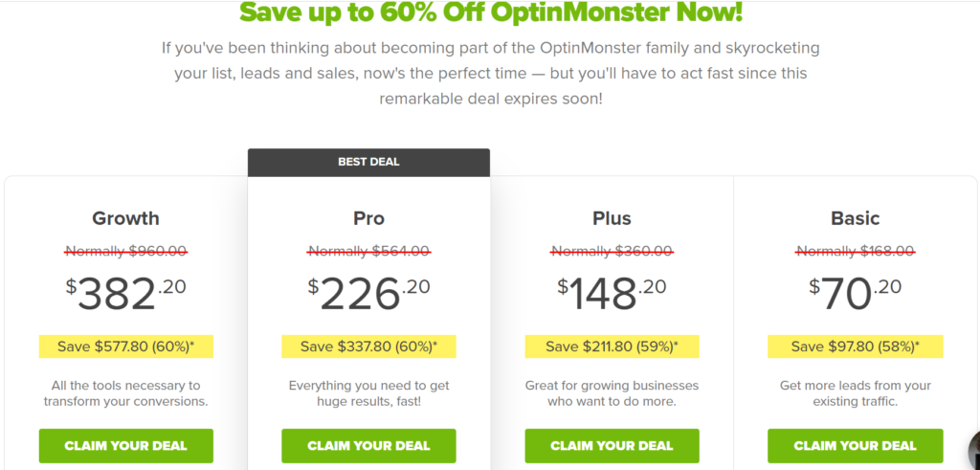Click the Save up to 60% Off headline
Image resolution: width=980 pixels, height=470 pixels.
491,12
